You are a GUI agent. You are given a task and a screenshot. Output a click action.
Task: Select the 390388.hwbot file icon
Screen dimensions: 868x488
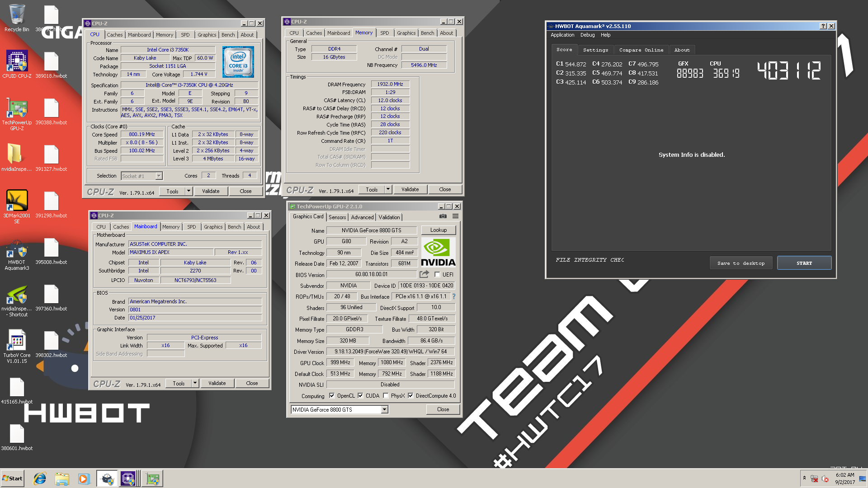(51, 112)
